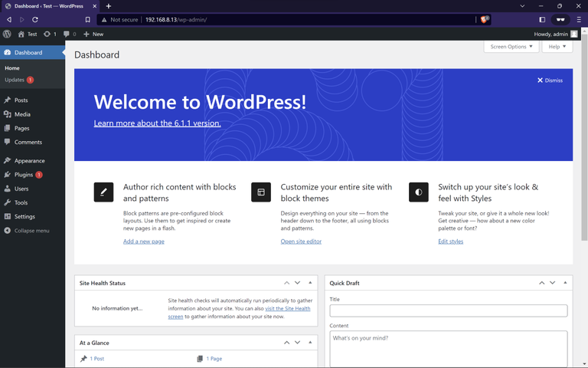Click the WordPress logo in admin bar

point(7,34)
